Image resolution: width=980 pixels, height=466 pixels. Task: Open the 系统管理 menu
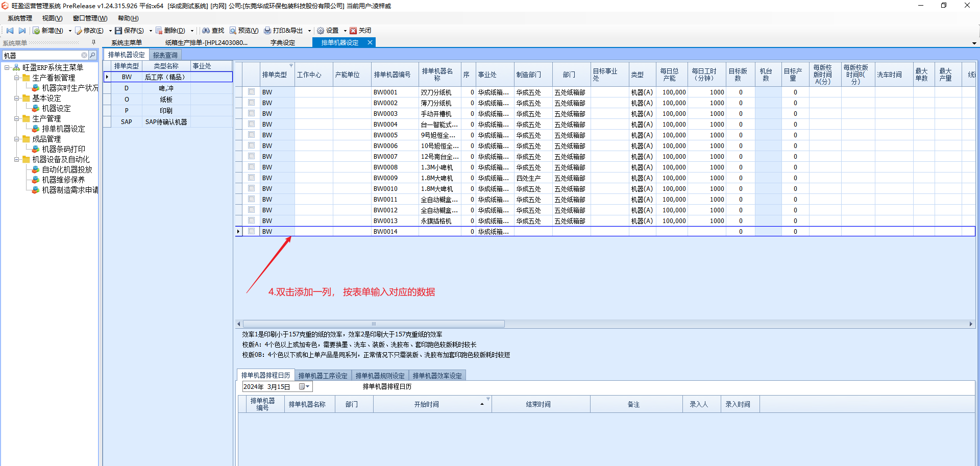coord(20,18)
